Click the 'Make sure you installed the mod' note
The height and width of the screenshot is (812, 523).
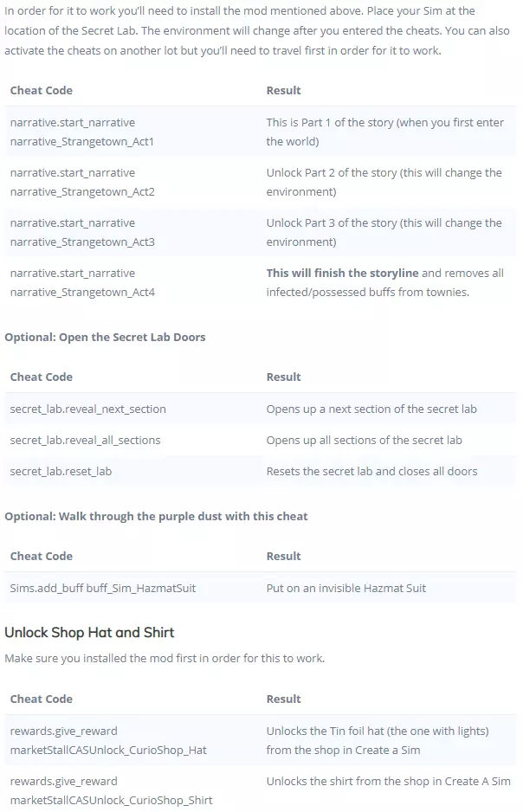pos(165,658)
